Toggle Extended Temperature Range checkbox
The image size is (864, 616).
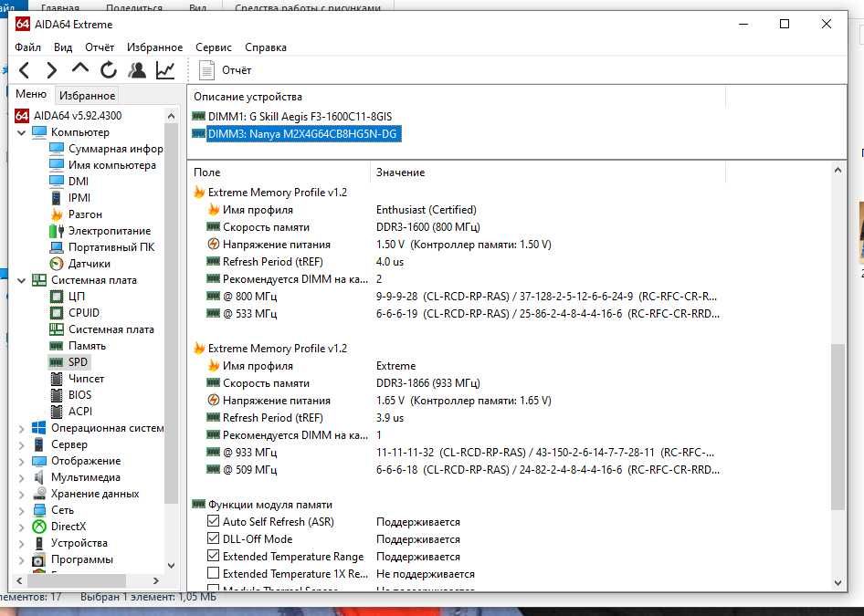coord(213,556)
